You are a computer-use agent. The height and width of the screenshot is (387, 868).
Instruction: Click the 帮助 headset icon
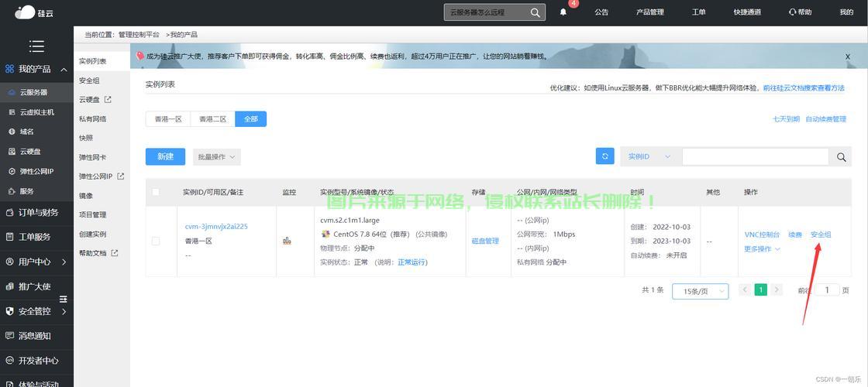click(x=792, y=12)
